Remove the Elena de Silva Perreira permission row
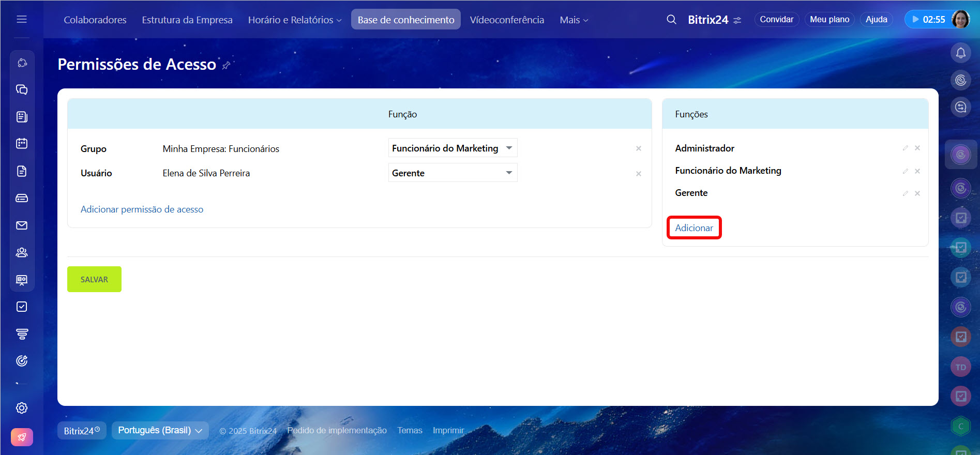Viewport: 980px width, 455px height. pos(639,174)
